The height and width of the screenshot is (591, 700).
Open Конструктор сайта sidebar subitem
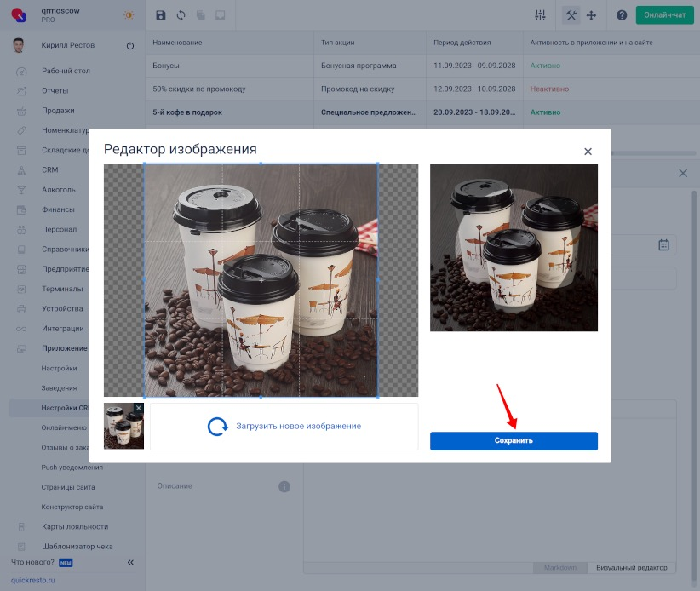coord(72,507)
